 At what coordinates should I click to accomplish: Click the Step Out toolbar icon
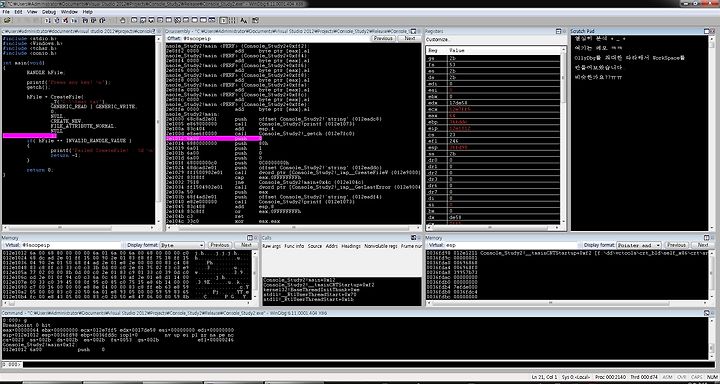[102, 20]
